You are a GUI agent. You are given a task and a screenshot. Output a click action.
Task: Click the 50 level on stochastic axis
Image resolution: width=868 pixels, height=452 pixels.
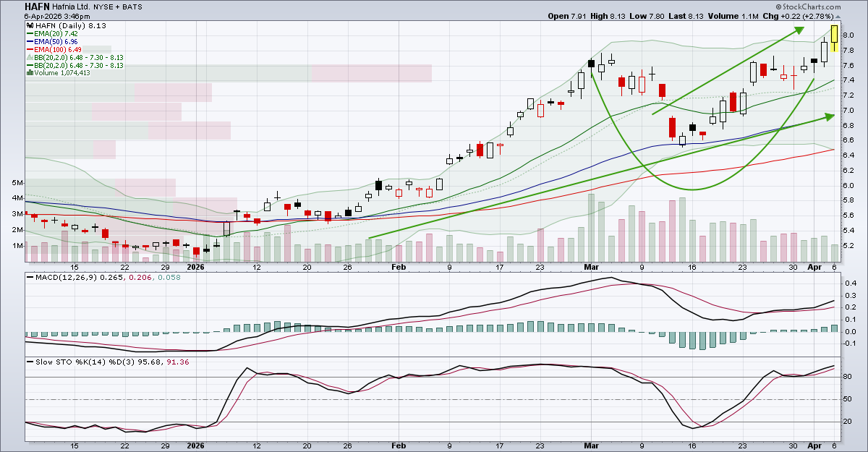[846, 400]
